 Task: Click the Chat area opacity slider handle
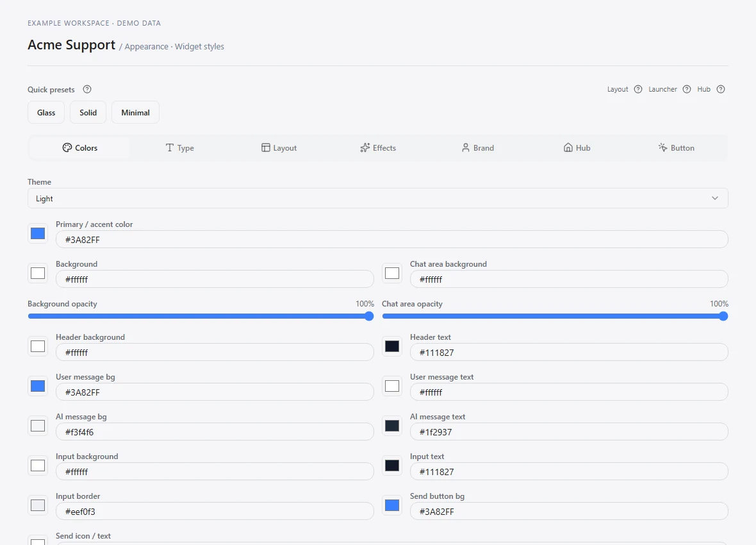pos(723,316)
